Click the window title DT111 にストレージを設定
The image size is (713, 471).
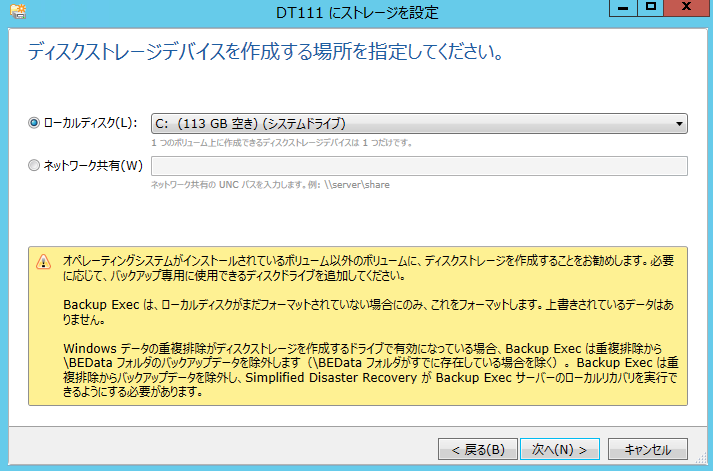(x=357, y=12)
